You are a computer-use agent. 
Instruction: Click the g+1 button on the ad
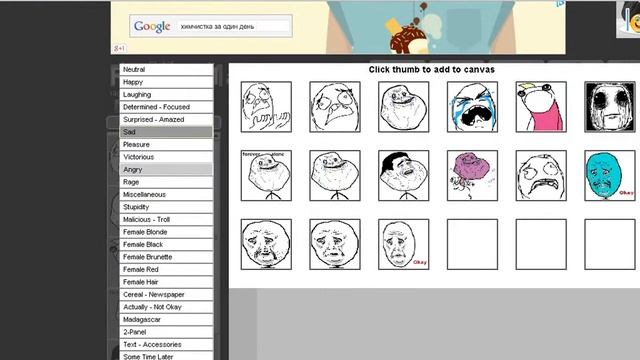tap(119, 49)
